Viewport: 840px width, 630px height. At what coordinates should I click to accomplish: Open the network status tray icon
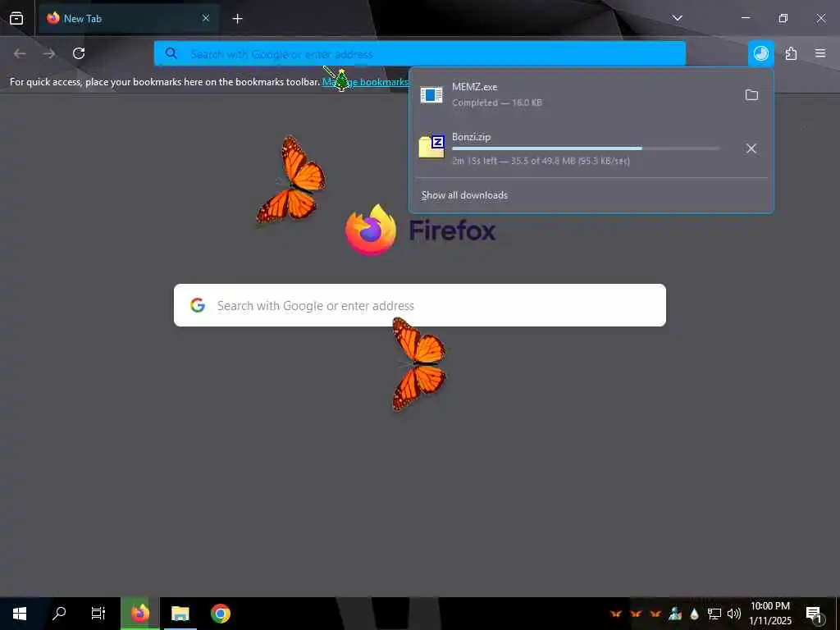tap(714, 614)
